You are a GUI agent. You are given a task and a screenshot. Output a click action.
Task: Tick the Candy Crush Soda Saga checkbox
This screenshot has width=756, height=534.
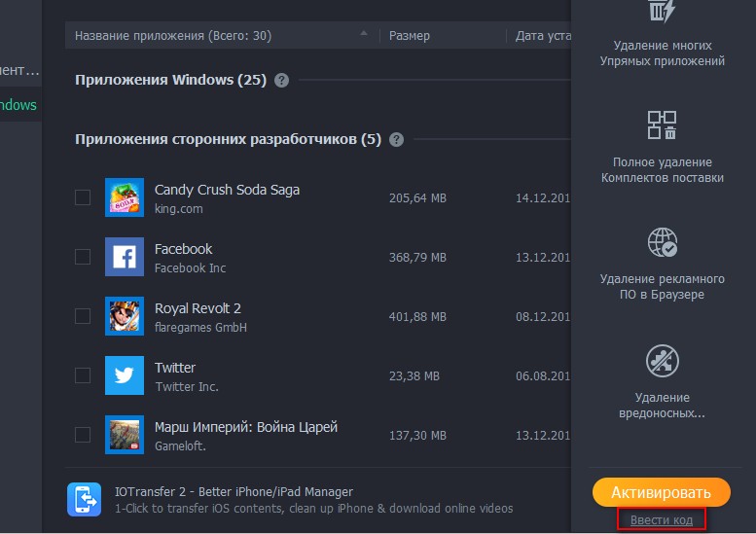(x=83, y=197)
